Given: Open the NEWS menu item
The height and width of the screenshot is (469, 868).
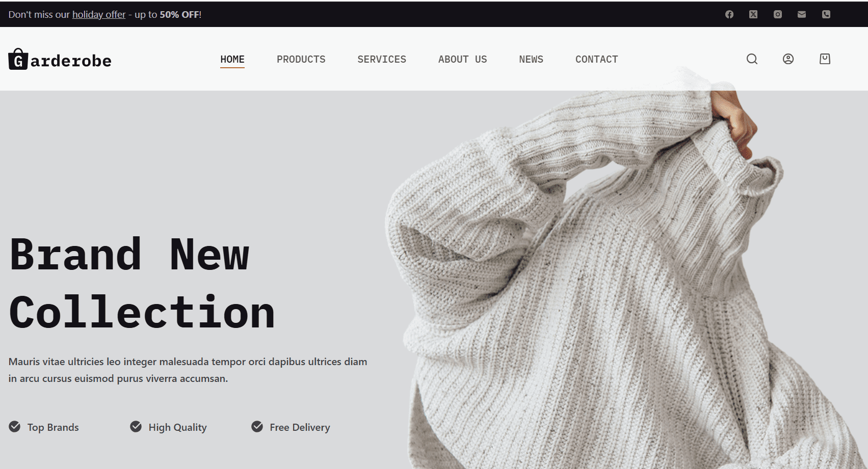Looking at the screenshot, I should coord(531,59).
